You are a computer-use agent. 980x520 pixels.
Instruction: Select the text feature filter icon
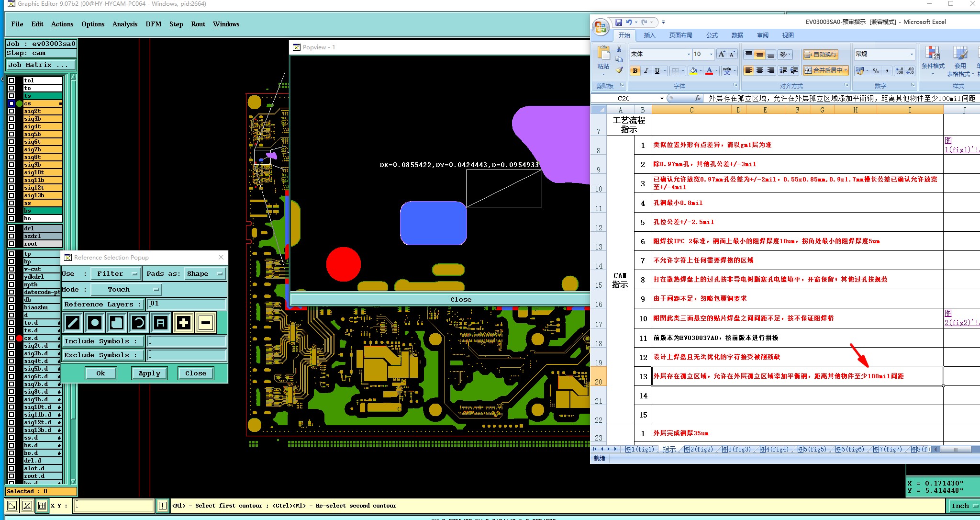[x=161, y=323]
